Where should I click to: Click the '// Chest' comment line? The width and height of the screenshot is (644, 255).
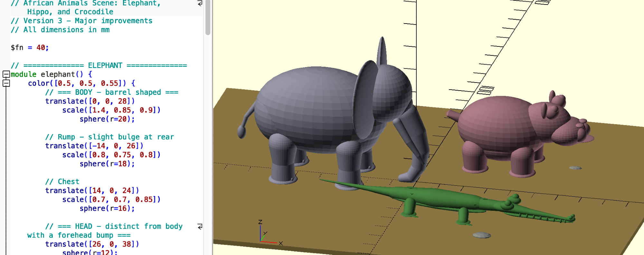tap(62, 182)
